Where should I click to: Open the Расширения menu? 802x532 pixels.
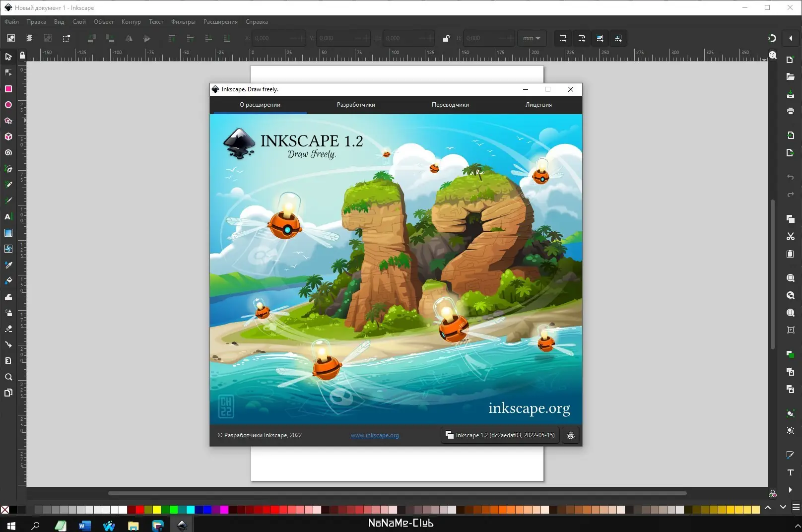[x=220, y=22]
